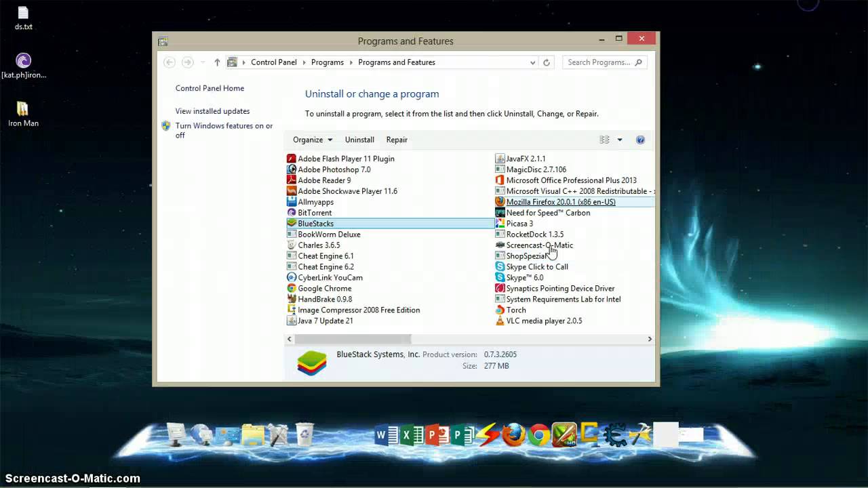Open Excel from the dock
The height and width of the screenshot is (488, 868).
point(412,435)
